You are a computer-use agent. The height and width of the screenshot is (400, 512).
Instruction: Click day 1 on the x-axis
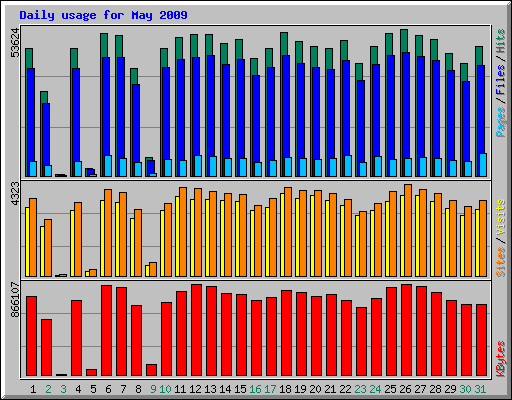click(x=33, y=389)
